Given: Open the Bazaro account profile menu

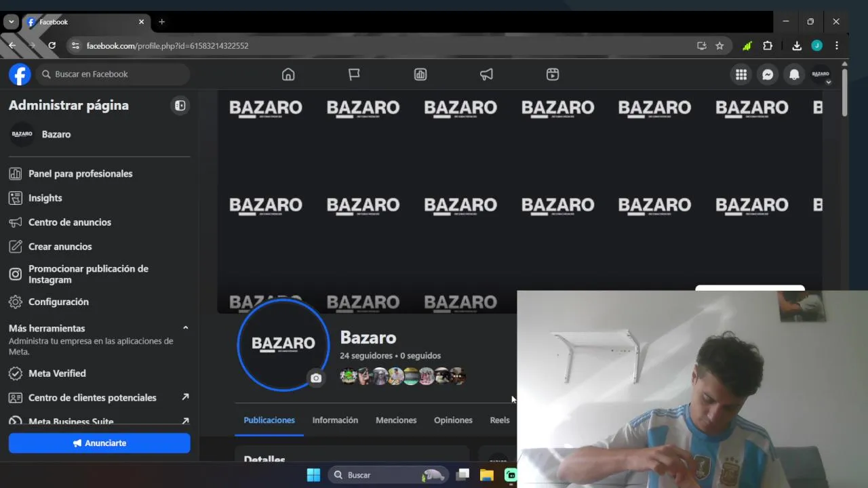Looking at the screenshot, I should tap(821, 75).
